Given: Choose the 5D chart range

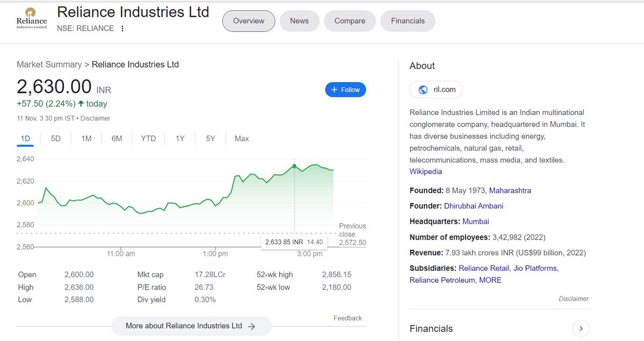Looking at the screenshot, I should pyautogui.click(x=56, y=138).
